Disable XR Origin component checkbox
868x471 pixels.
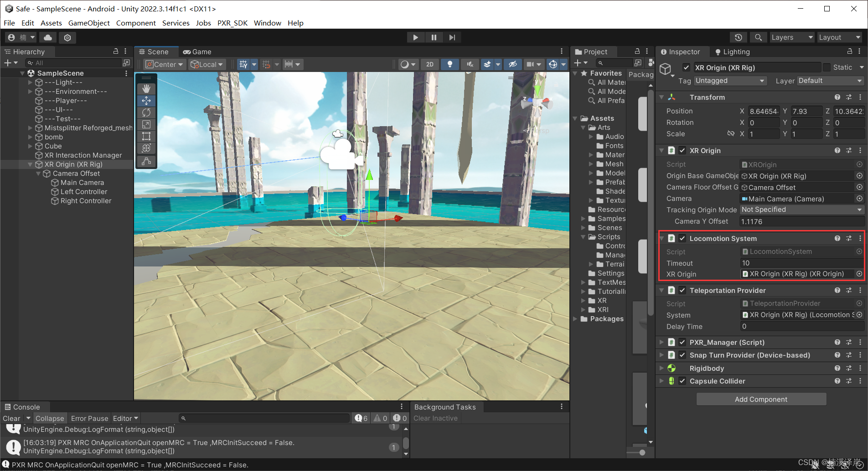682,150
